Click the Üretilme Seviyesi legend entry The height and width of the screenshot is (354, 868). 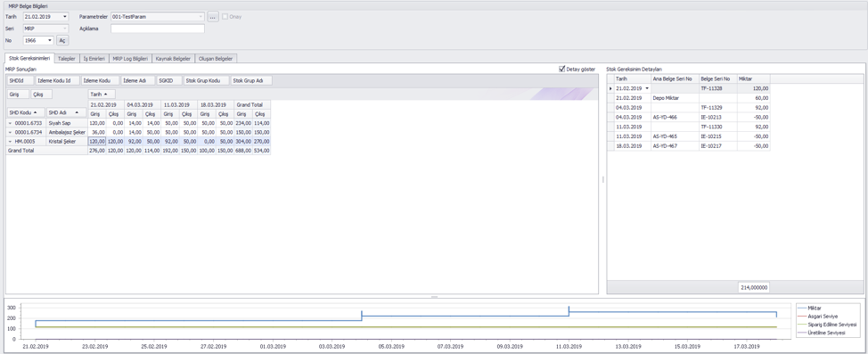822,333
